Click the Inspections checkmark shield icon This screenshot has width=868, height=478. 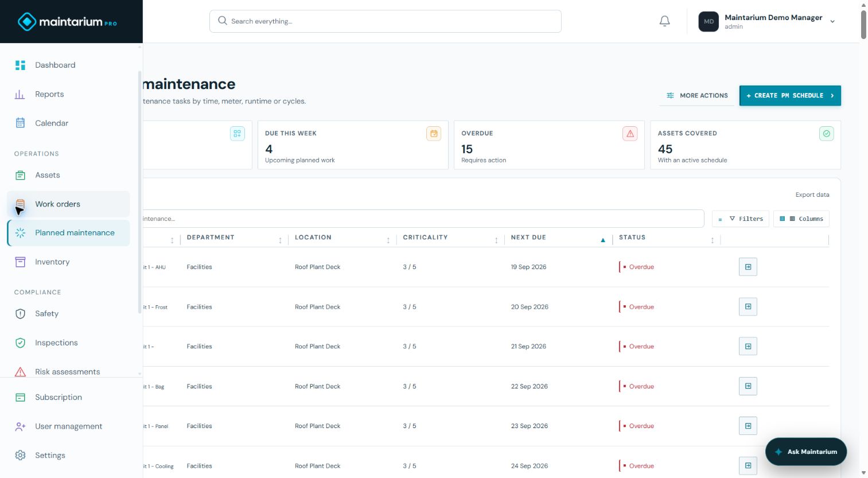20,343
